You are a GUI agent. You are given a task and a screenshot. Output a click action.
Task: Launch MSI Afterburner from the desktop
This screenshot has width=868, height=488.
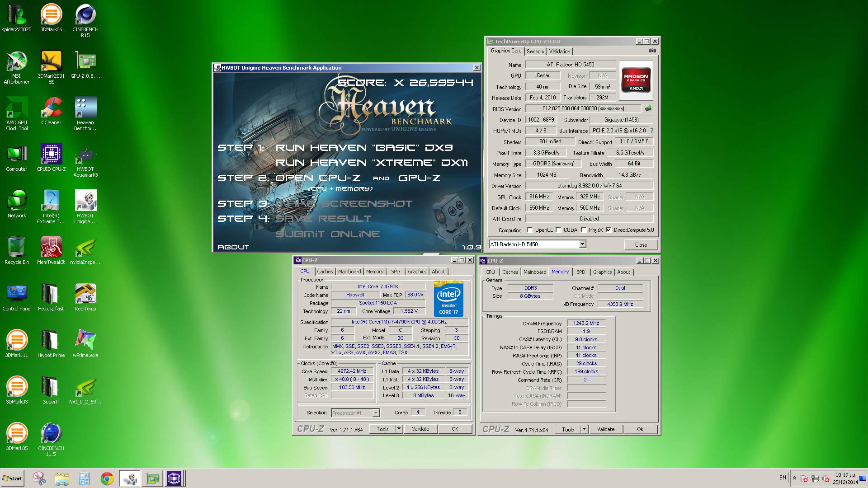point(17,67)
